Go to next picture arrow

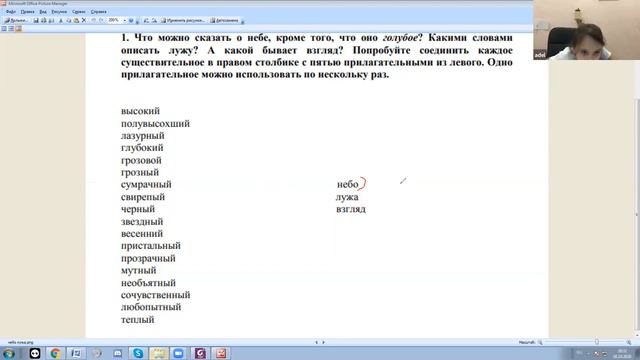323,342
